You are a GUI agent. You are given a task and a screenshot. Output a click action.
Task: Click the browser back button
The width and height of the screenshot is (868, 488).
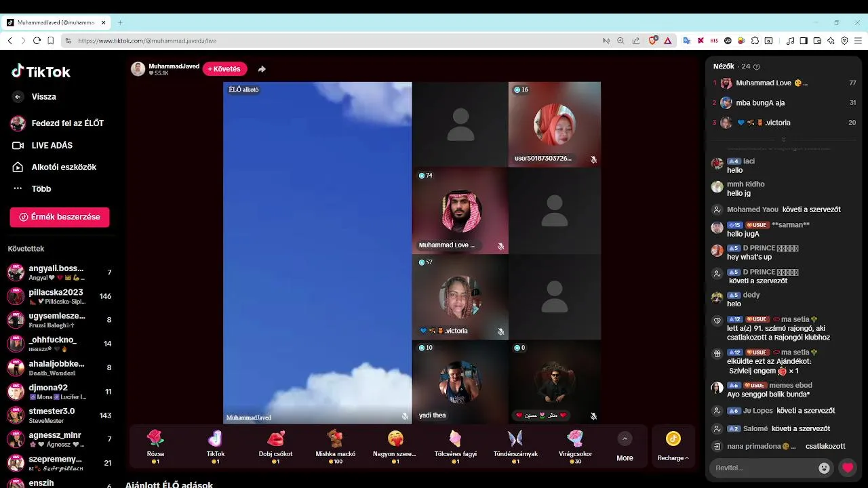(x=9, y=41)
